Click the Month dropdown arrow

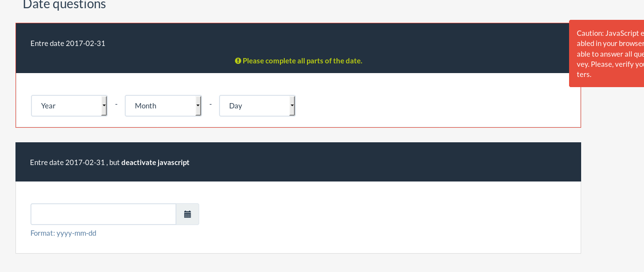[x=198, y=106]
